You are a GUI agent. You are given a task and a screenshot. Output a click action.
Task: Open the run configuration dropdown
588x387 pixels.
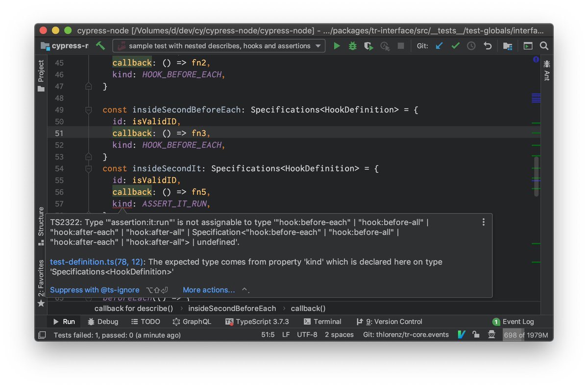(x=219, y=46)
